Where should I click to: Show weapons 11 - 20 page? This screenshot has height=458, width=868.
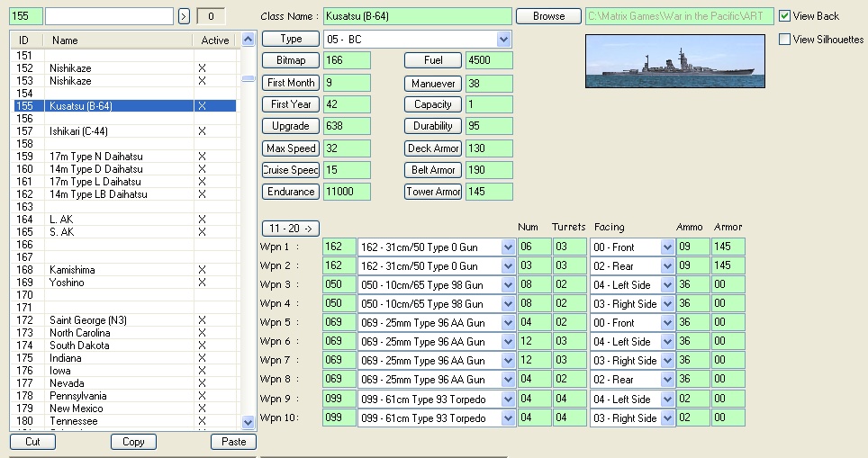tap(290, 229)
